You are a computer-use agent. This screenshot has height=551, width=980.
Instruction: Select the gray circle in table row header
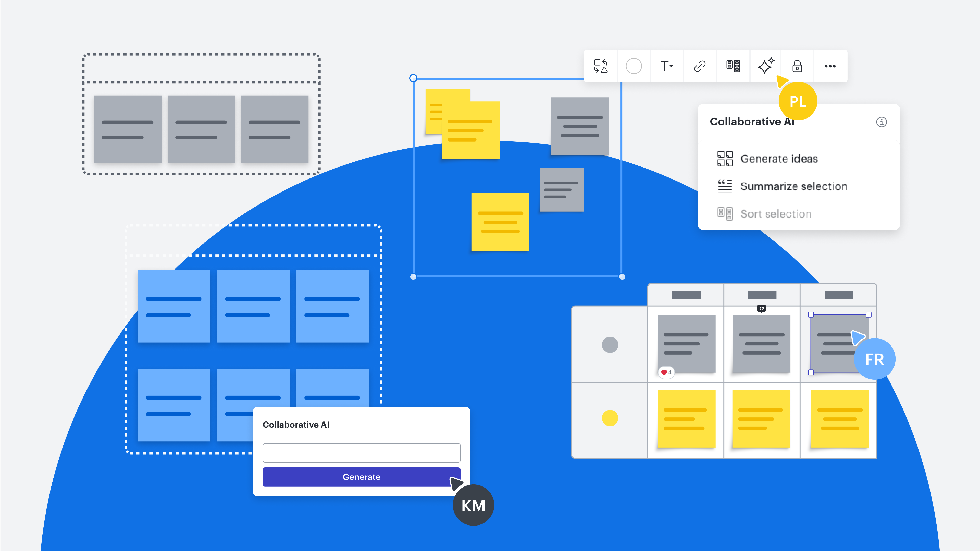(x=610, y=344)
